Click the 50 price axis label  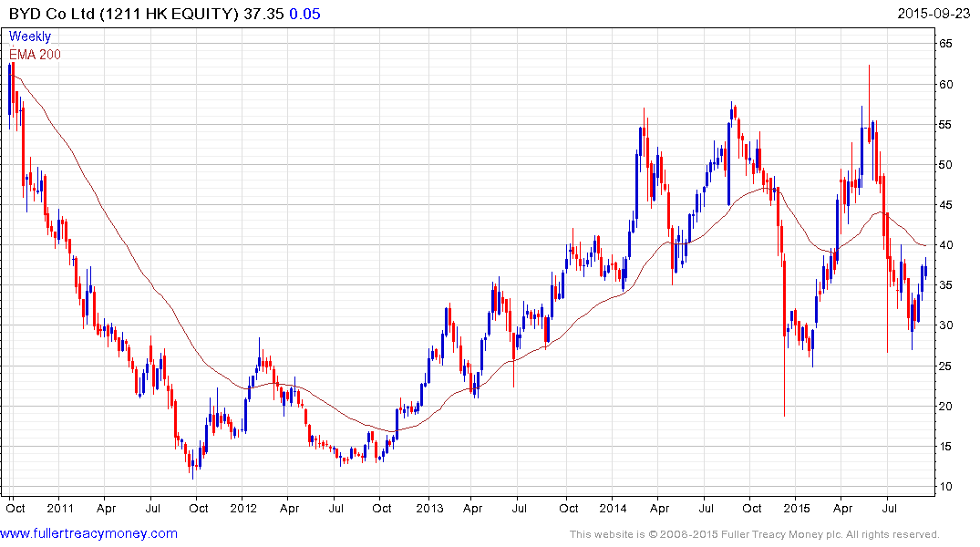(945, 165)
